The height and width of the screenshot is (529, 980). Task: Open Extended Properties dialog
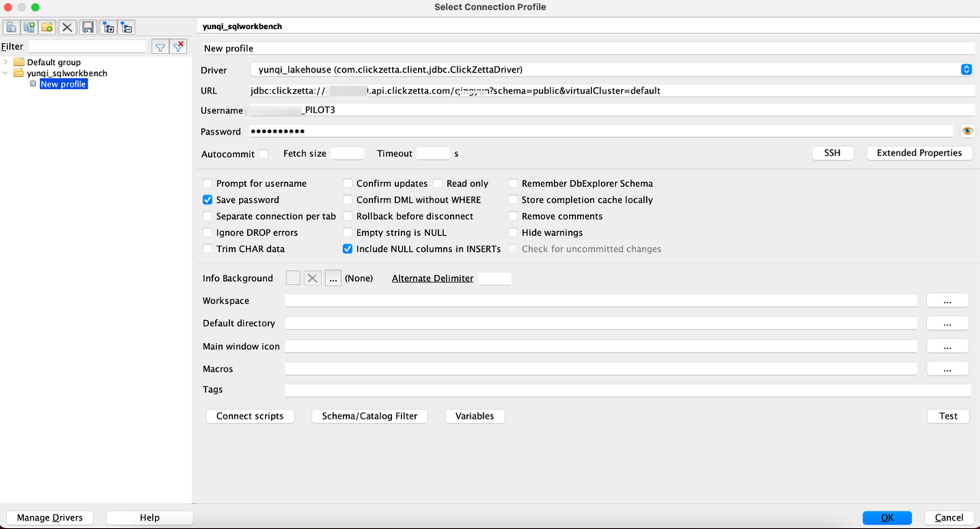click(x=919, y=153)
